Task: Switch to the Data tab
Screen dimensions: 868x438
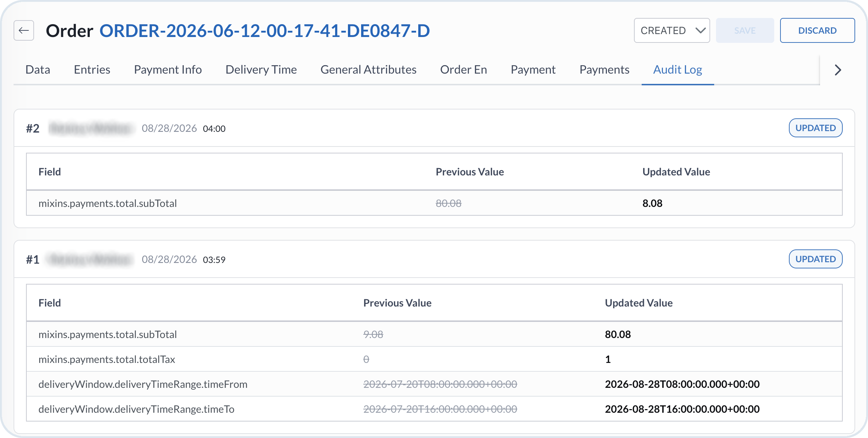Action: tap(38, 70)
